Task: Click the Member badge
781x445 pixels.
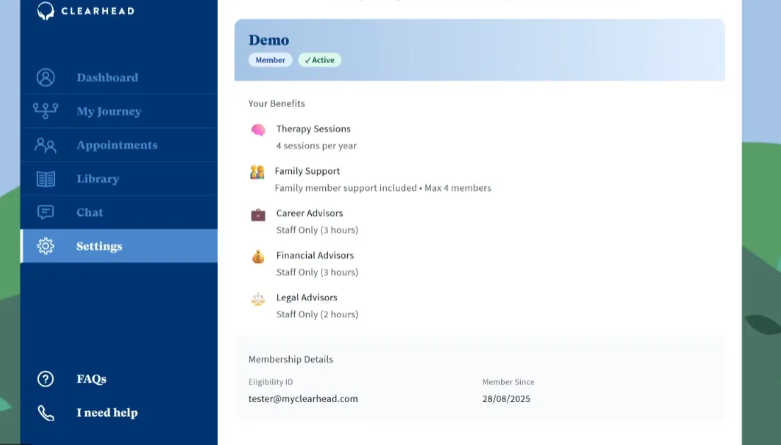Action: (270, 60)
